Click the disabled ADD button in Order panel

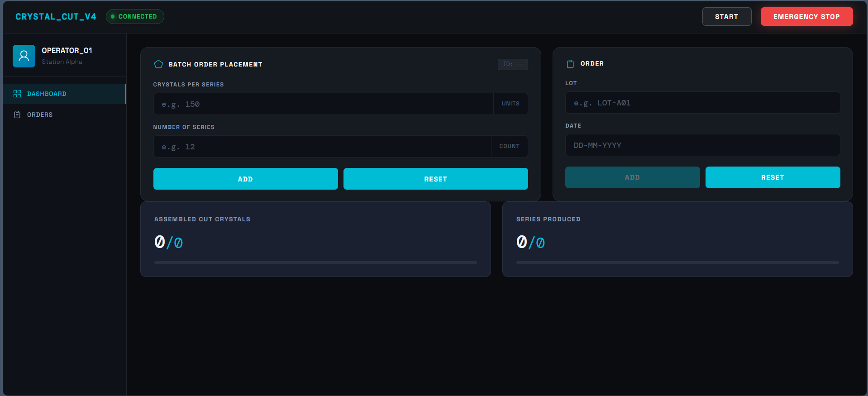point(633,177)
